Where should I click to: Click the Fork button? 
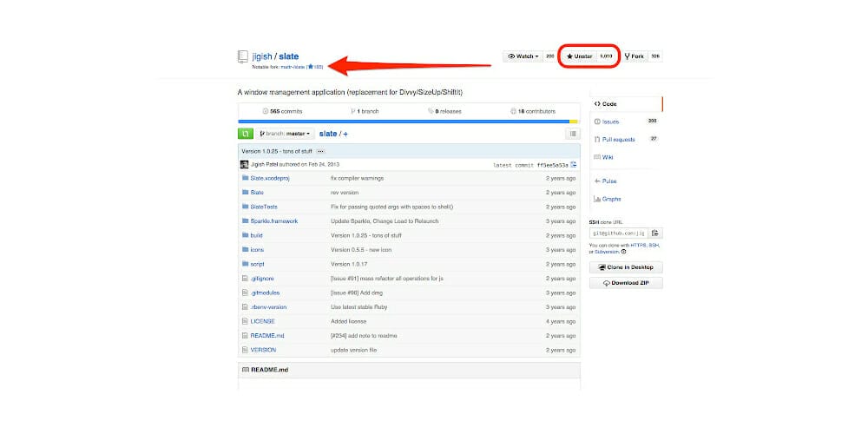tap(635, 56)
